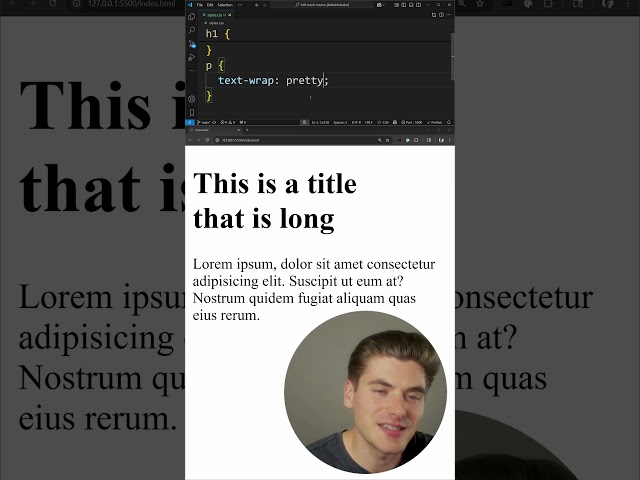Click the Lorem ipsum paragraph in the page
This screenshot has height=480, width=640.
coord(314,289)
